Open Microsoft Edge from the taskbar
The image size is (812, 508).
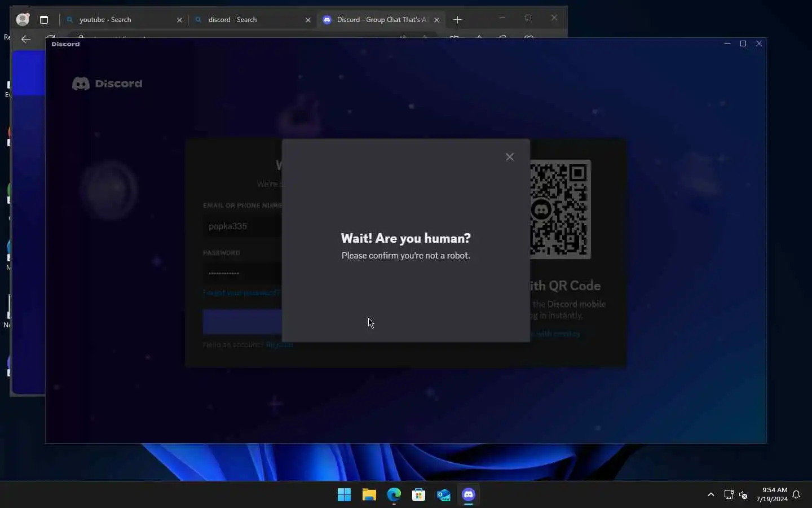(x=394, y=495)
